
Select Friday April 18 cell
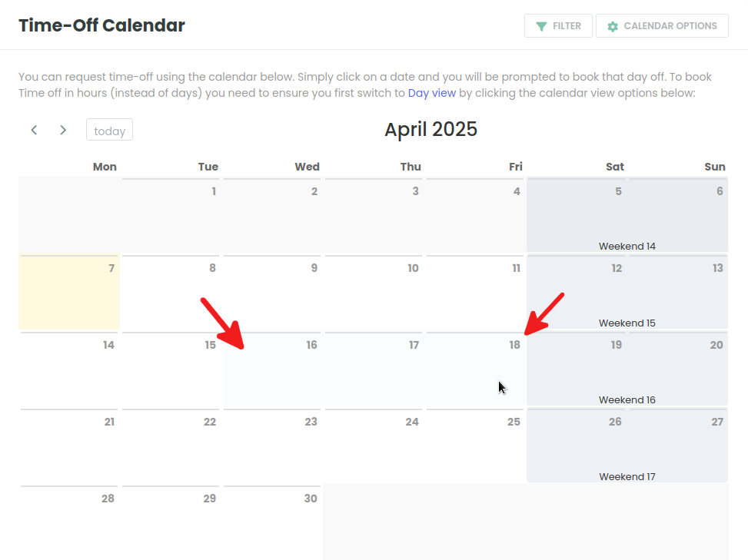[475, 369]
